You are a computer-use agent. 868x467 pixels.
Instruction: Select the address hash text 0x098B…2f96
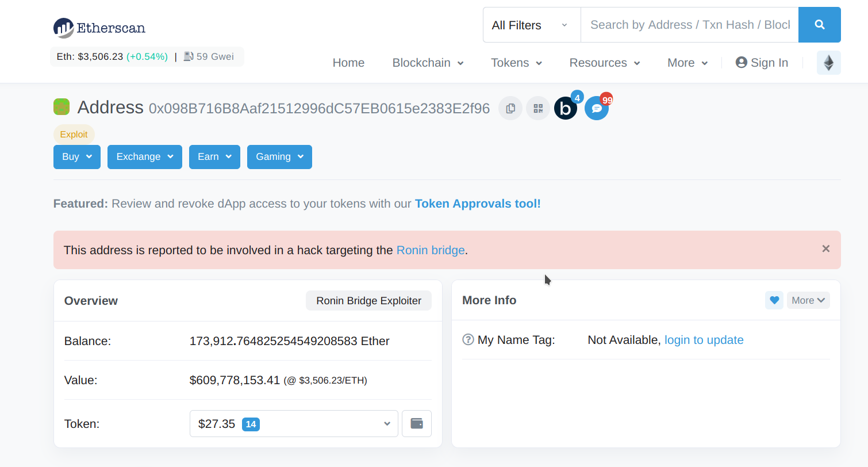tap(319, 108)
